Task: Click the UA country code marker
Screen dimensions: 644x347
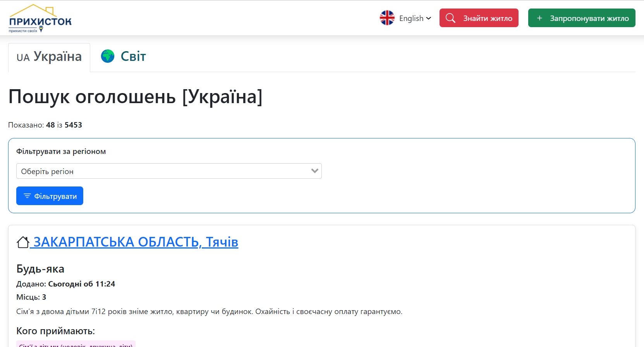Action: 23,58
